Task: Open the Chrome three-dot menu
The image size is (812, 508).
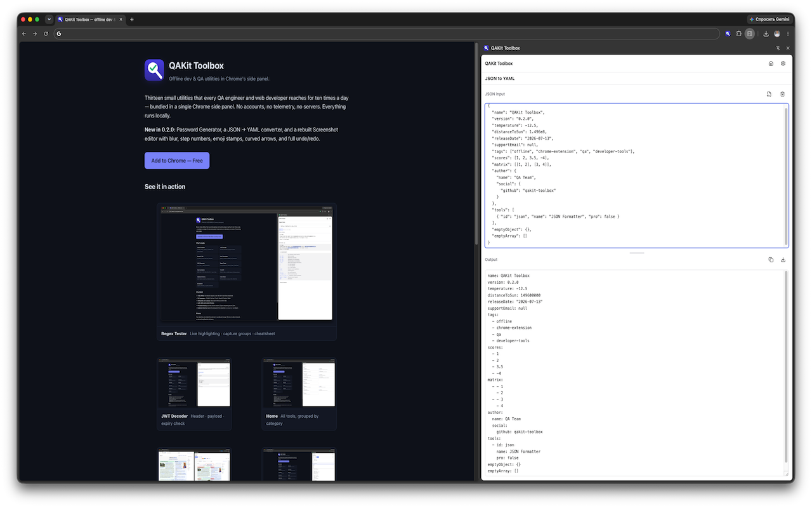Action: click(788, 34)
